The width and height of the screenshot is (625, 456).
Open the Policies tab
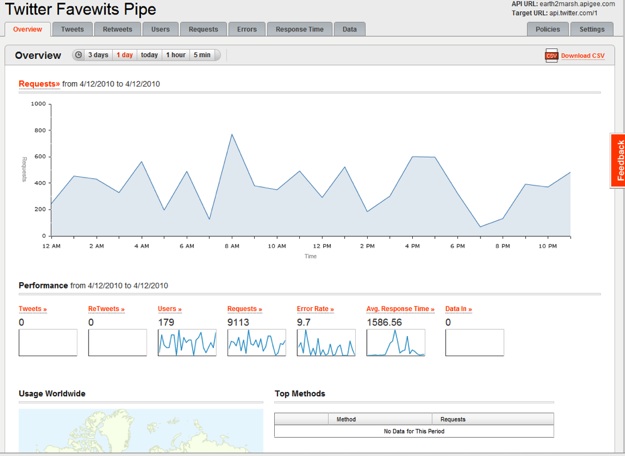coord(548,30)
